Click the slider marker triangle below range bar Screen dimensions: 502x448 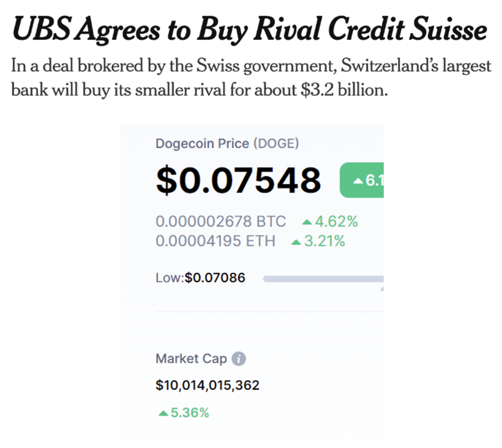click(x=382, y=289)
